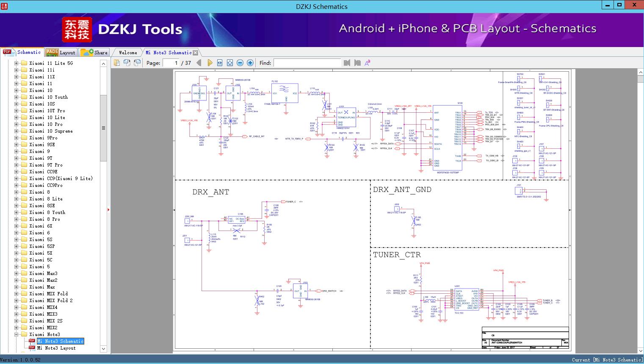The image size is (644, 364).
Task: Click the folder icon beside Xiaomi 6X
Action: [24, 226]
